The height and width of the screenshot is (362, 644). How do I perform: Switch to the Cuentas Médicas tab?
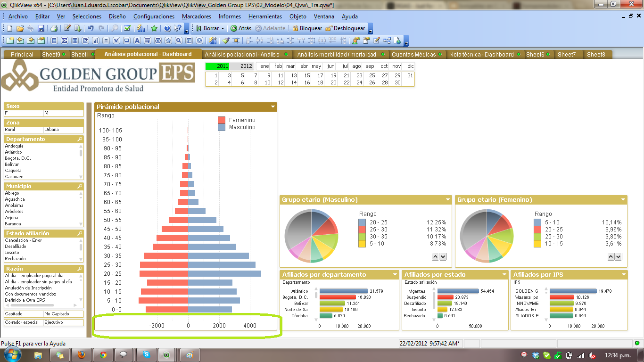tap(413, 55)
